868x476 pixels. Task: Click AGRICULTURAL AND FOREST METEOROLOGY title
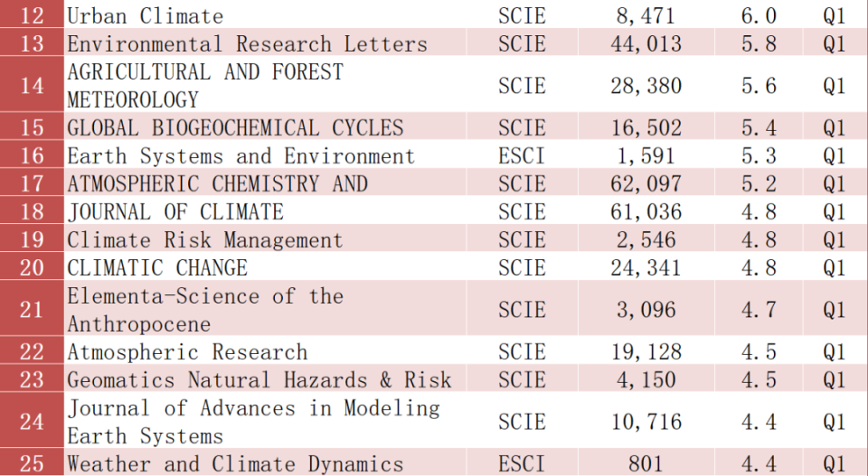[205, 85]
